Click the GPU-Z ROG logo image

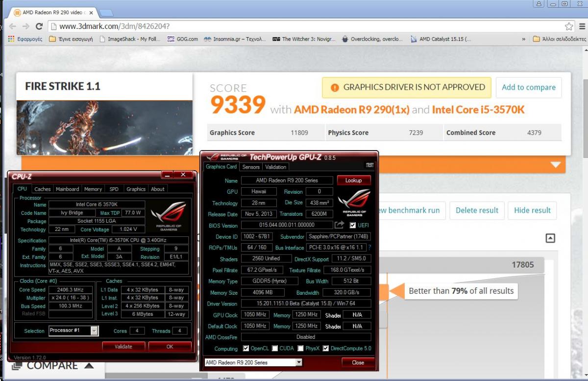coord(353,203)
